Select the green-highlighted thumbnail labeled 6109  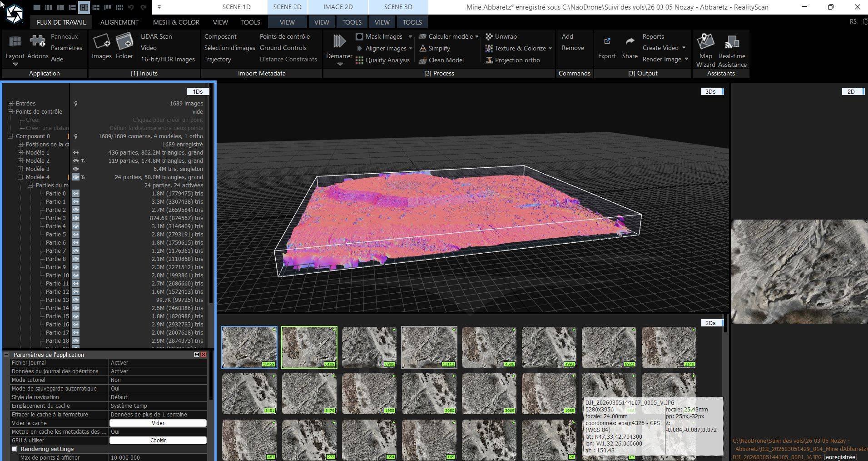click(x=309, y=347)
